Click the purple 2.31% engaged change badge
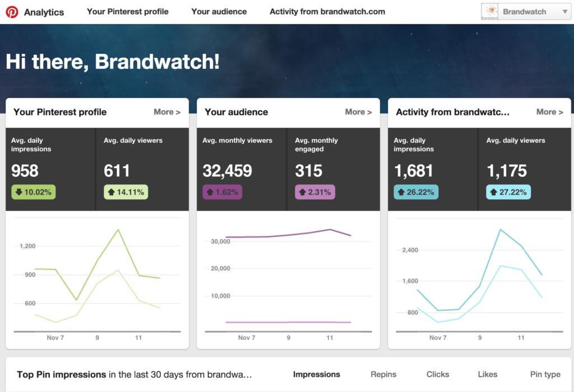Screen dimensions: 574x392 [x=314, y=192]
